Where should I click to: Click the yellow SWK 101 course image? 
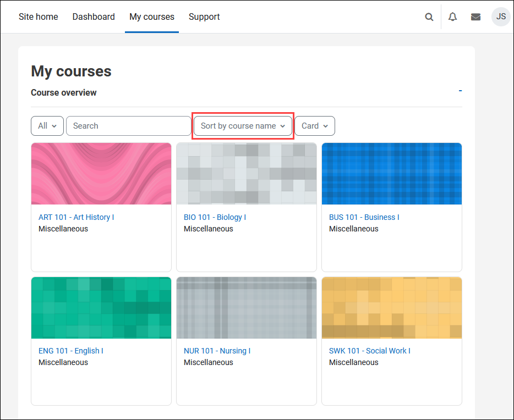[x=392, y=308]
